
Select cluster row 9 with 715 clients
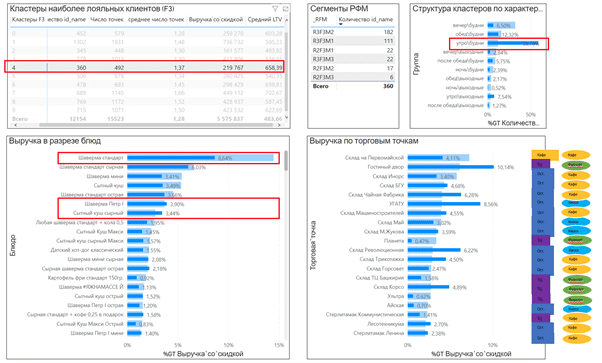click(x=147, y=110)
